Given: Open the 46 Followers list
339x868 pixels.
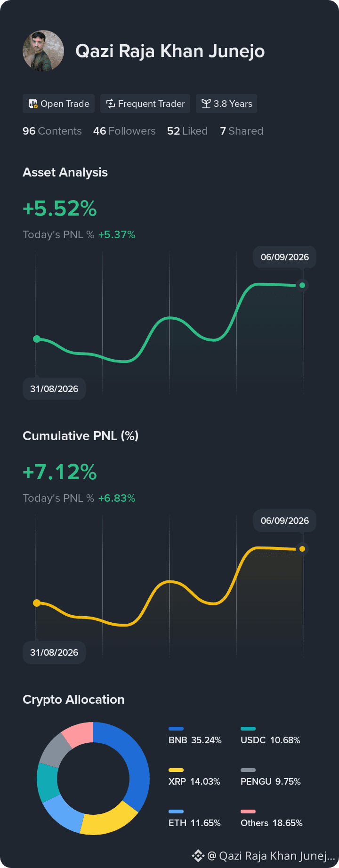Looking at the screenshot, I should tap(124, 131).
